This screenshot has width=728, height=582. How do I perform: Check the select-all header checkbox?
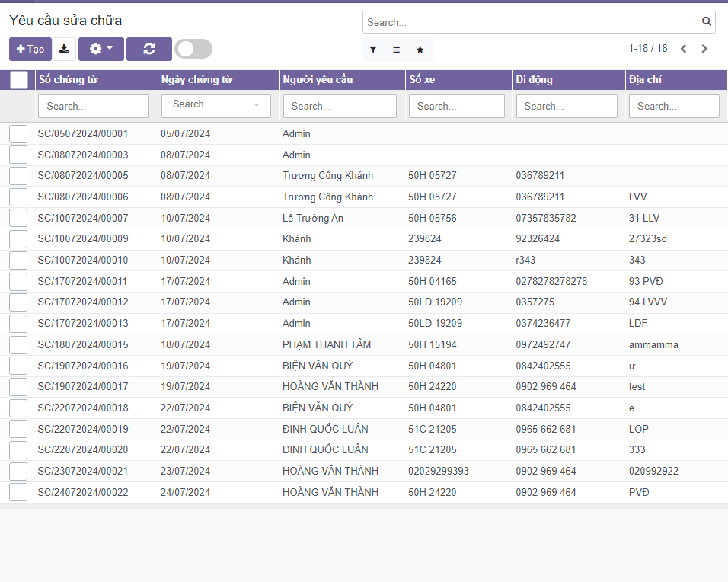point(19,80)
